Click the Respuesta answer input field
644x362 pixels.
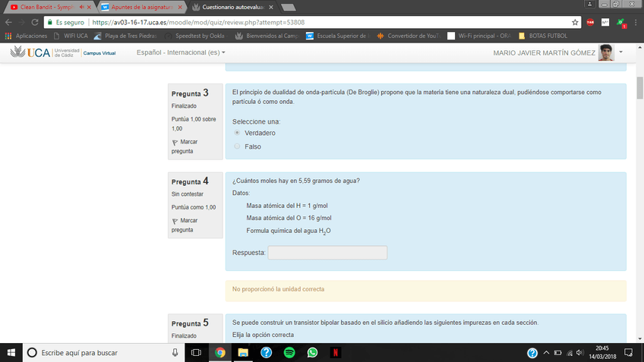tap(327, 253)
